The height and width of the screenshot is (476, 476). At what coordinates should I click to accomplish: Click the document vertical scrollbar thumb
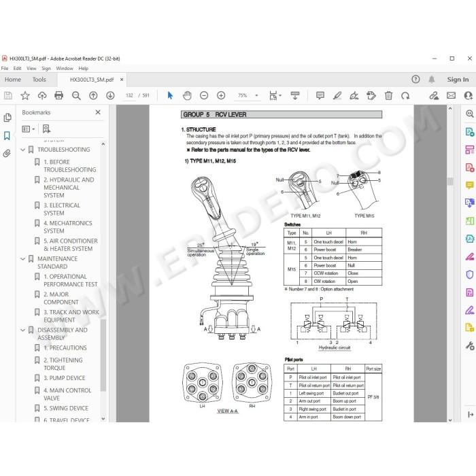[450, 182]
